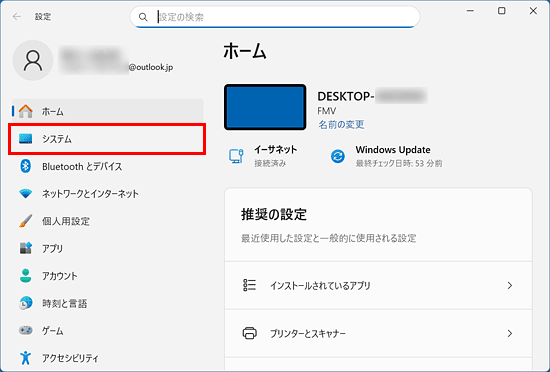Open アカウント settings category
Screen dimensions: 550x372
108,276
